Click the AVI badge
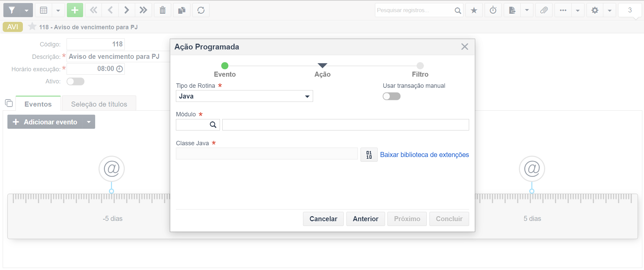Image resolution: width=644 pixels, height=270 pixels. pyautogui.click(x=13, y=27)
